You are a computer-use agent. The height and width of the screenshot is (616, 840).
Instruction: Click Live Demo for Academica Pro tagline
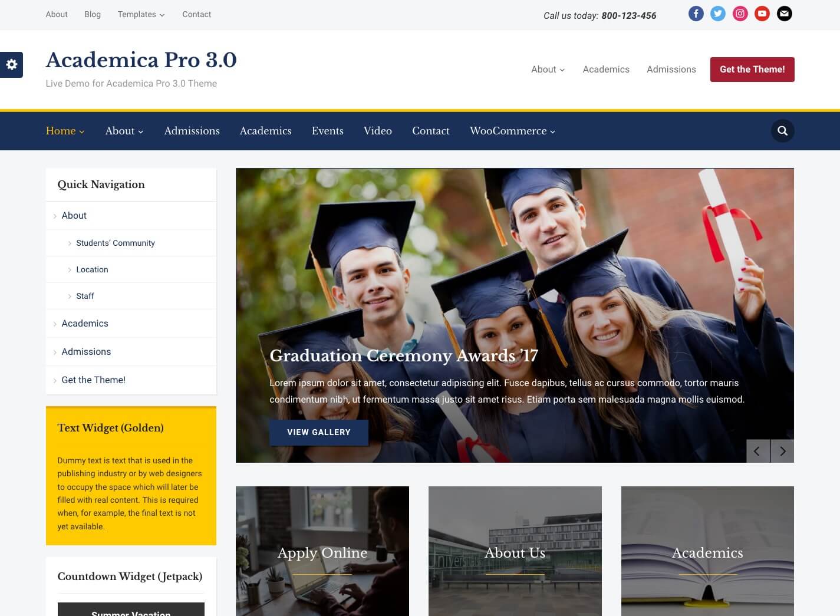click(x=131, y=84)
